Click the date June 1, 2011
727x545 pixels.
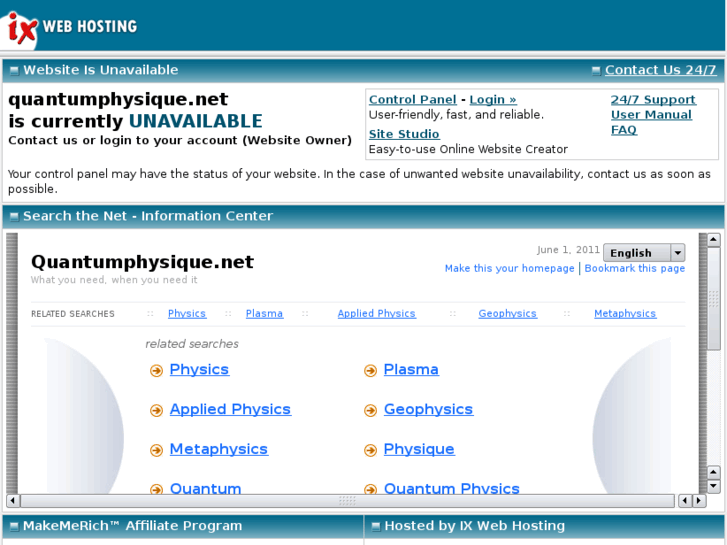click(568, 250)
